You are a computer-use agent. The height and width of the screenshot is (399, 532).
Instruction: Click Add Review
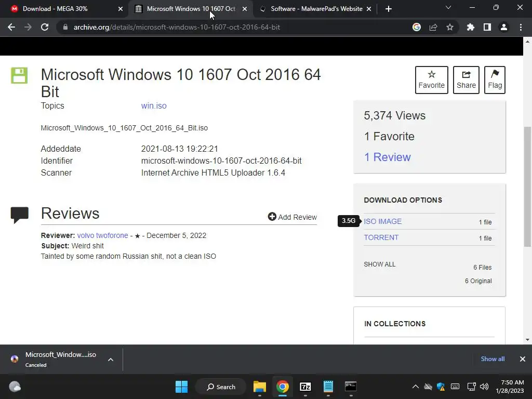click(x=292, y=217)
